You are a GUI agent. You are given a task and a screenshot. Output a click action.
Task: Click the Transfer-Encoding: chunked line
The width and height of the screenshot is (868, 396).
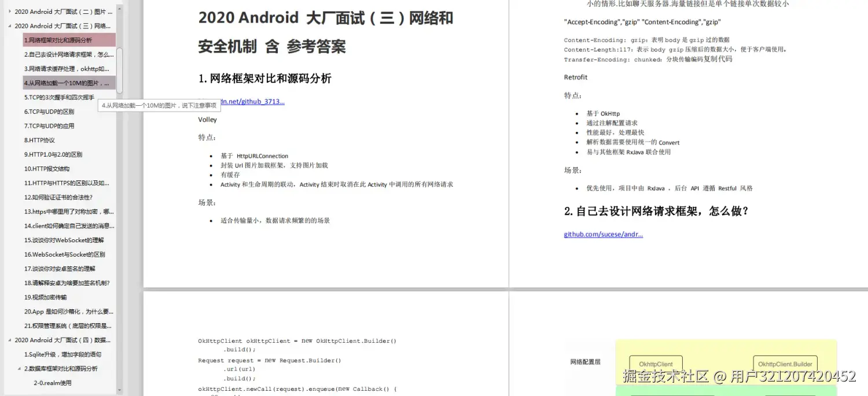point(648,59)
